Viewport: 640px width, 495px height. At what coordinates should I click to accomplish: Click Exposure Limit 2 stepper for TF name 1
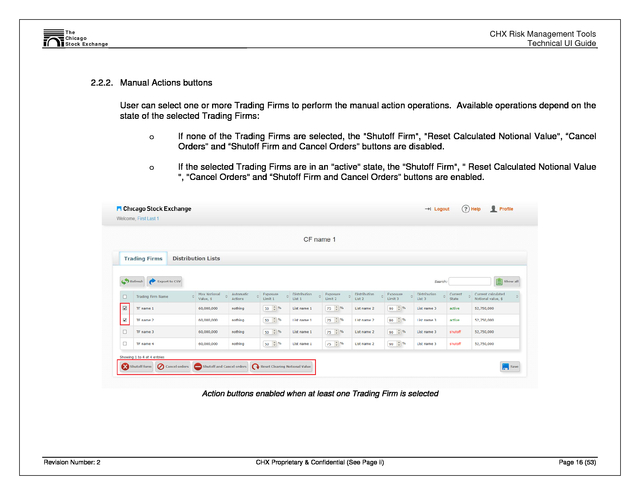(337, 308)
